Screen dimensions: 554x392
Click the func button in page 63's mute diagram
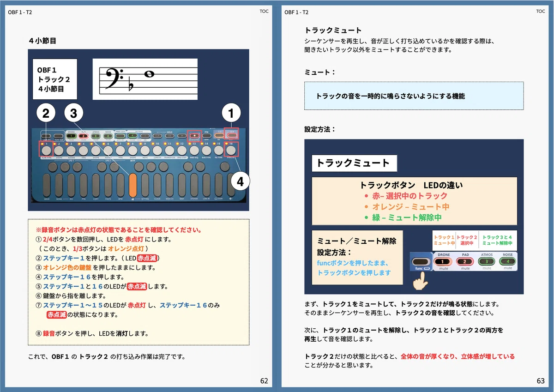tap(420, 262)
